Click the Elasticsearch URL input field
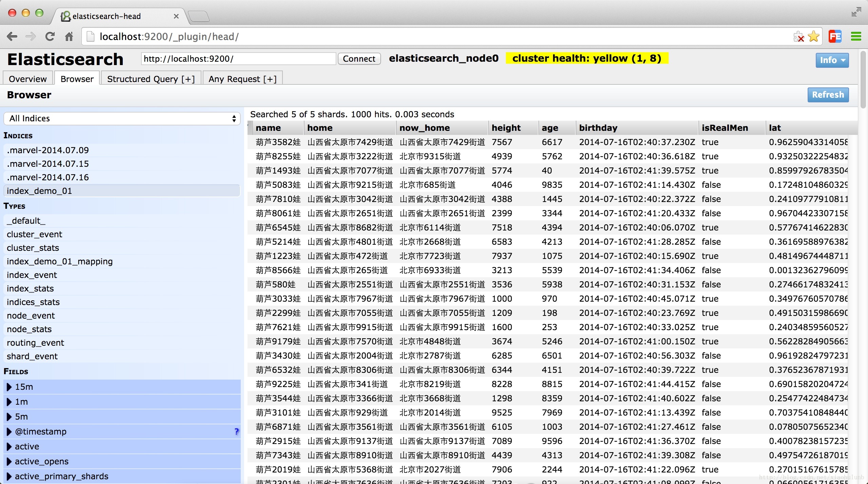The image size is (868, 484). [239, 59]
